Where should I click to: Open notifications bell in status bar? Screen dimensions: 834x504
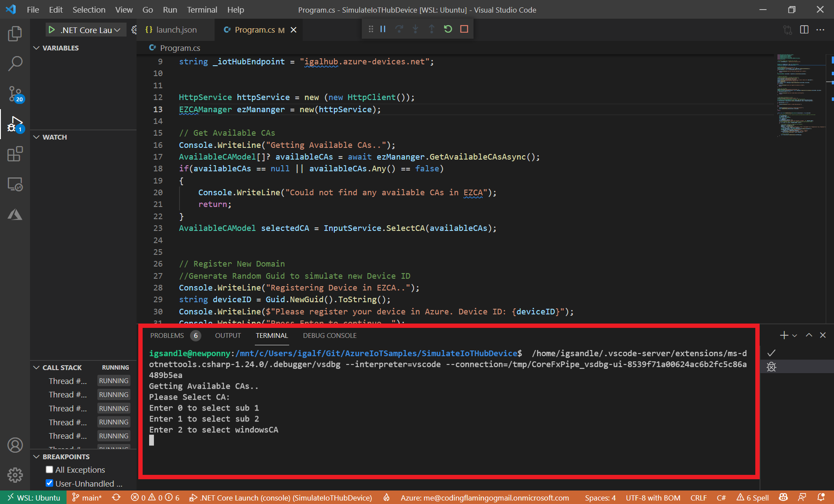pos(821,497)
